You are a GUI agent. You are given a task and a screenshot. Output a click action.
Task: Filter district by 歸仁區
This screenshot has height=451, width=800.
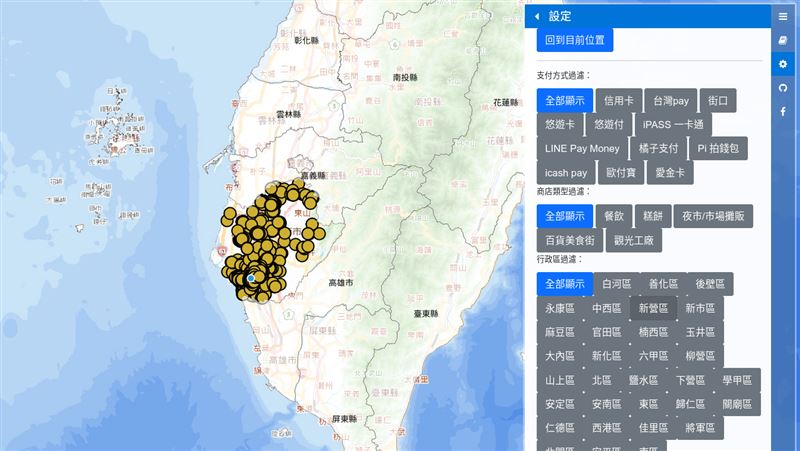(690, 404)
